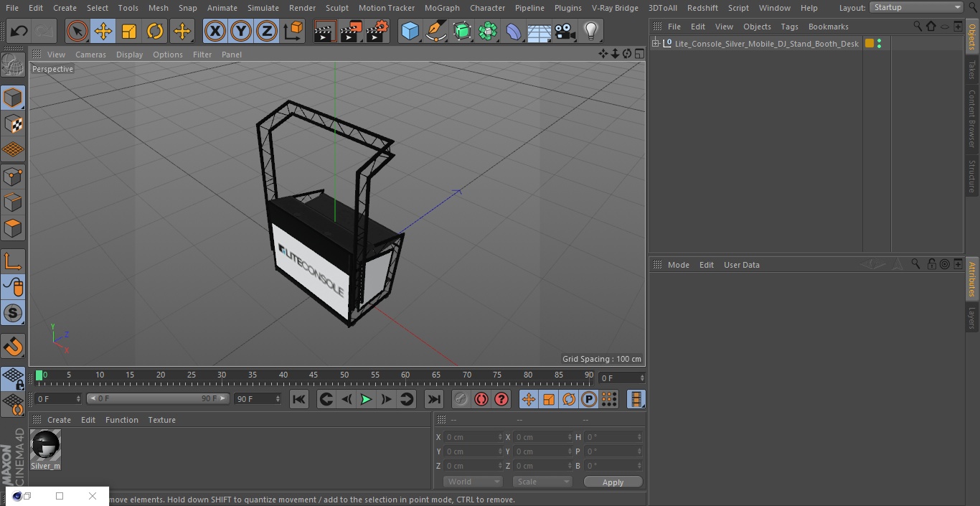Expand the Lite_Console object tree
980x506 pixels.
(655, 44)
